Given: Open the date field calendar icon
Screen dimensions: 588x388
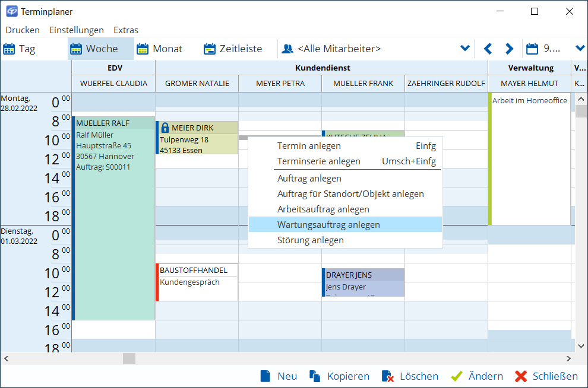Looking at the screenshot, I should pos(532,49).
